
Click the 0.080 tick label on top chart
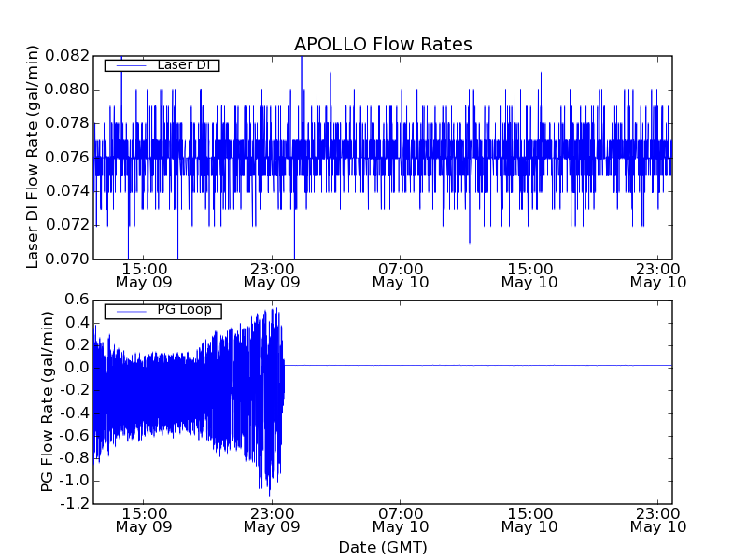coord(67,90)
